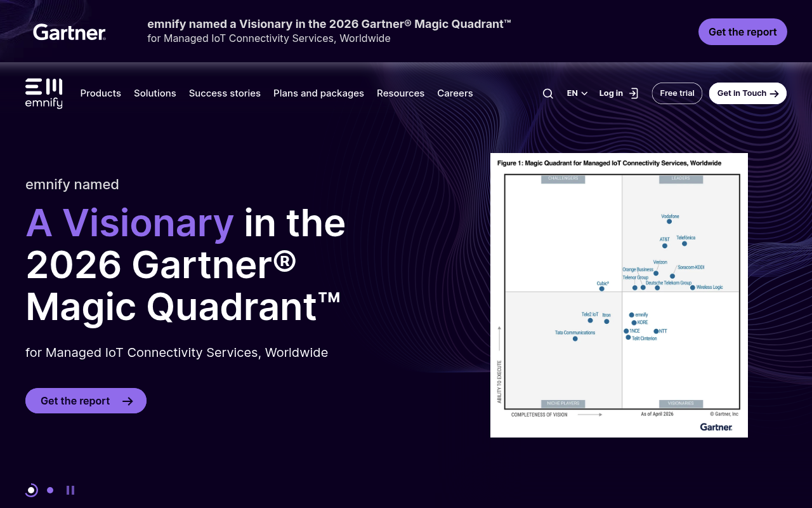Click the "emnify named" hero text

tap(72, 184)
